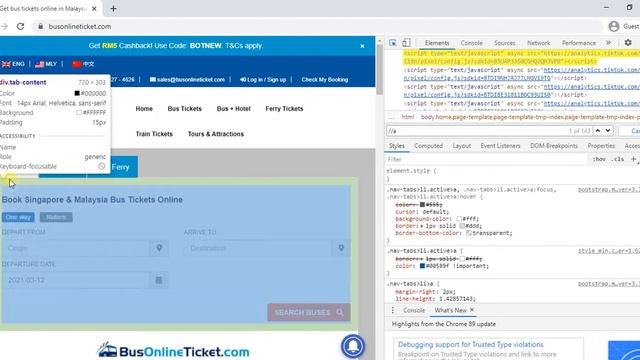Open Log in / Sign up

pyautogui.click(x=263, y=80)
